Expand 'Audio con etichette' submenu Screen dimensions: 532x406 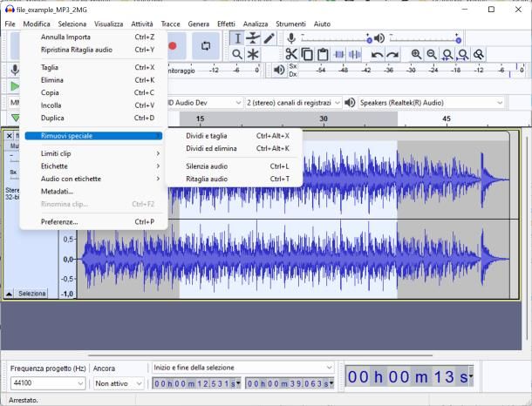93,179
